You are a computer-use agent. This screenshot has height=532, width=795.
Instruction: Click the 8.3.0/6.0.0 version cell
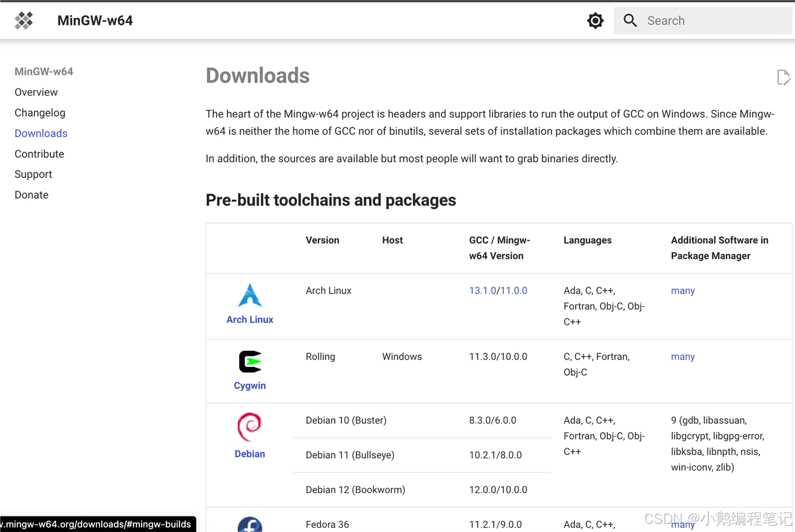493,420
